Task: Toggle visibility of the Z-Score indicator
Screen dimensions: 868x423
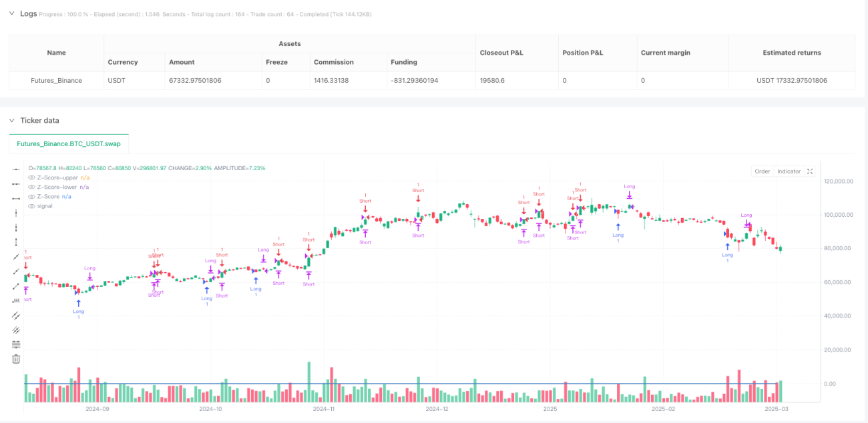Action: [x=31, y=197]
